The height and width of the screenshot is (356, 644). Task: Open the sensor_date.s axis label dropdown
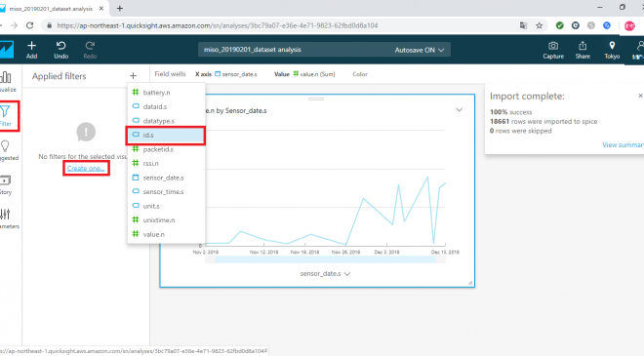coord(325,273)
